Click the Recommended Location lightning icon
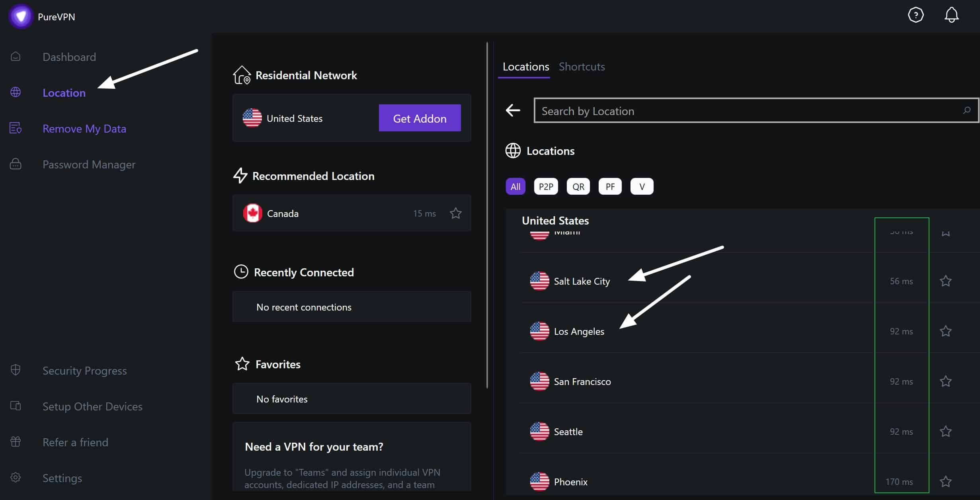The width and height of the screenshot is (980, 500). 240,176
